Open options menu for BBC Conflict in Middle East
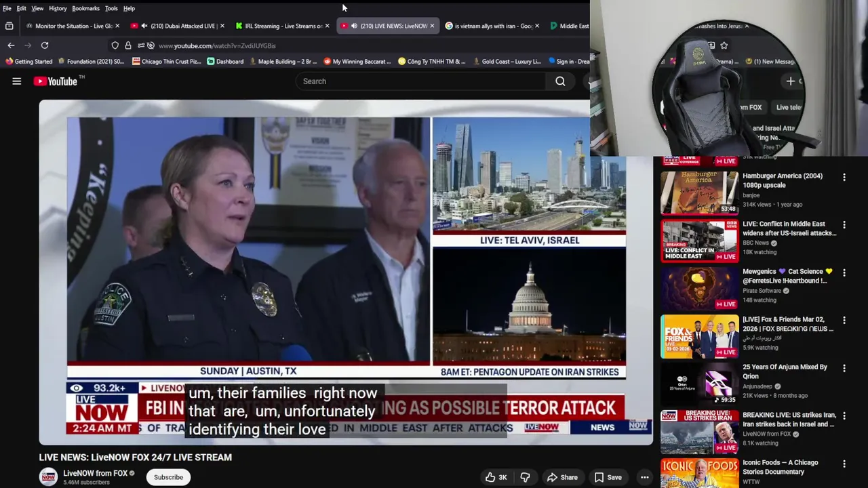 click(x=844, y=224)
